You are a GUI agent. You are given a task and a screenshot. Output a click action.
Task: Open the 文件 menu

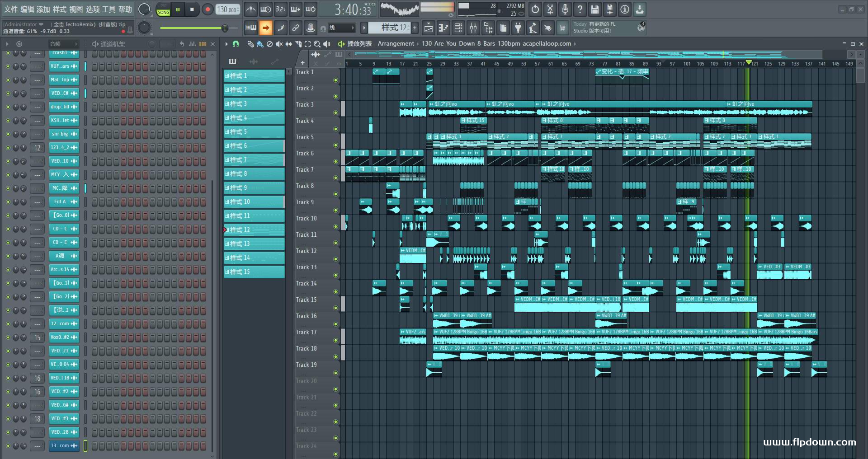click(11, 9)
